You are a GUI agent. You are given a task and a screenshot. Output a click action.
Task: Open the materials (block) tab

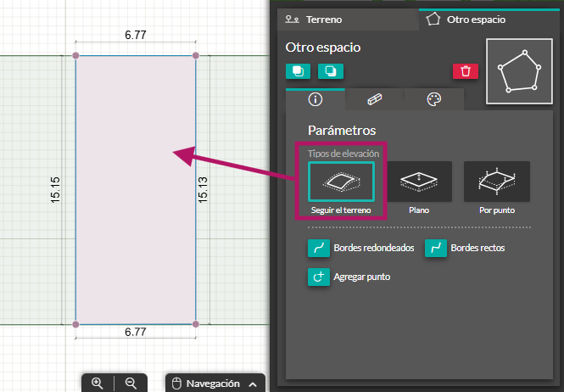tap(374, 99)
